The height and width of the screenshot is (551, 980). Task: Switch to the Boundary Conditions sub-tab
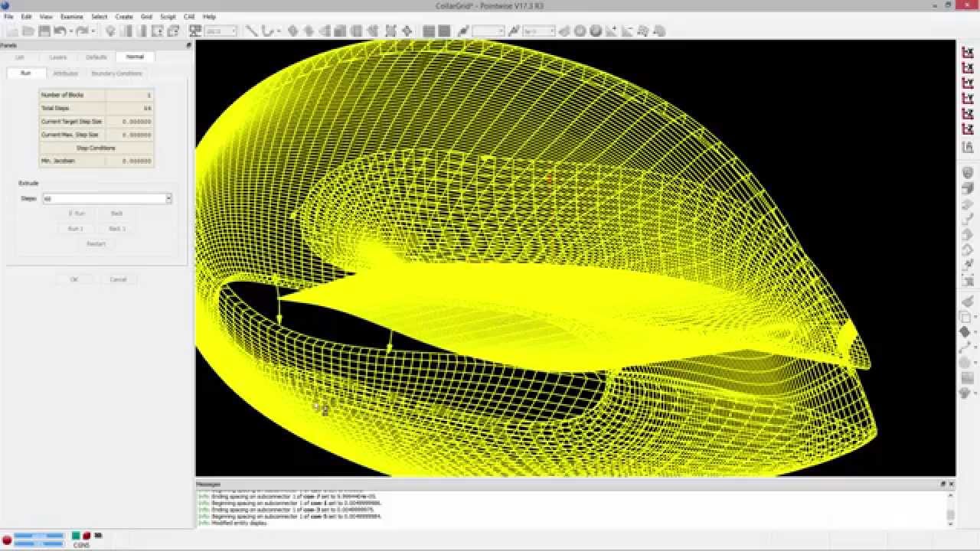coord(117,73)
